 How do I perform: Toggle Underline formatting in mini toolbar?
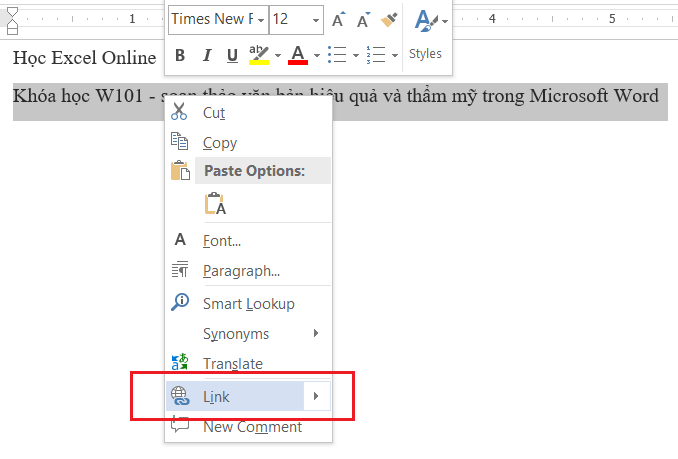click(x=232, y=55)
